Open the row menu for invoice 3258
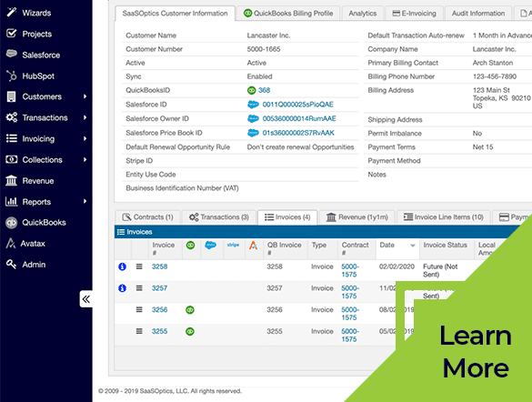Screen dimensions: 532x402 (x=139, y=266)
